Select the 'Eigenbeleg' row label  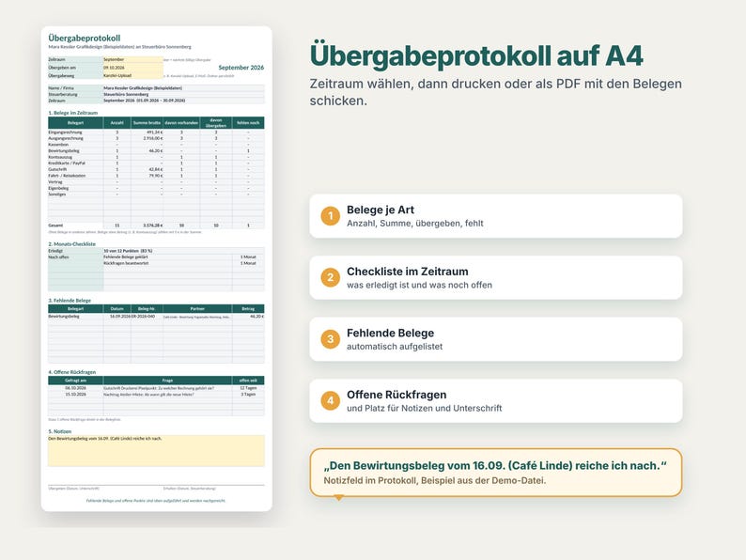click(58, 188)
